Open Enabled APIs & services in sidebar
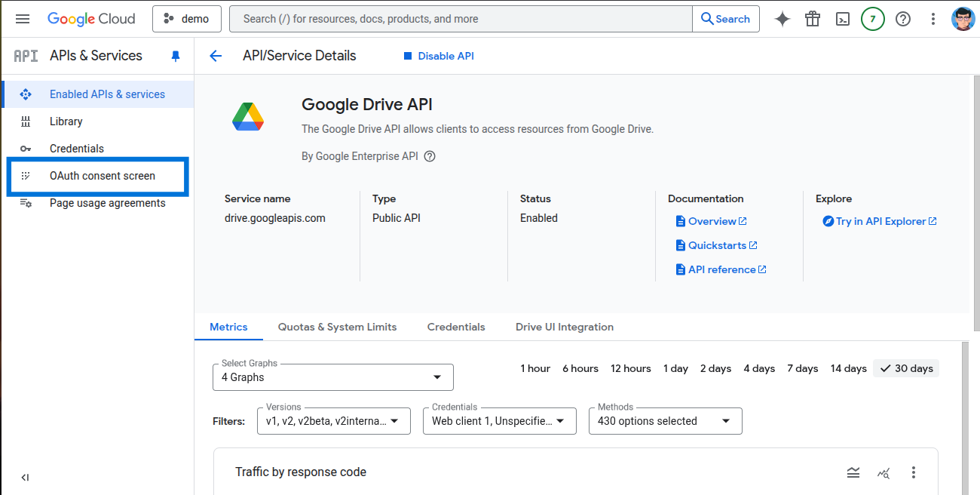The height and width of the screenshot is (495, 980). pos(97,94)
